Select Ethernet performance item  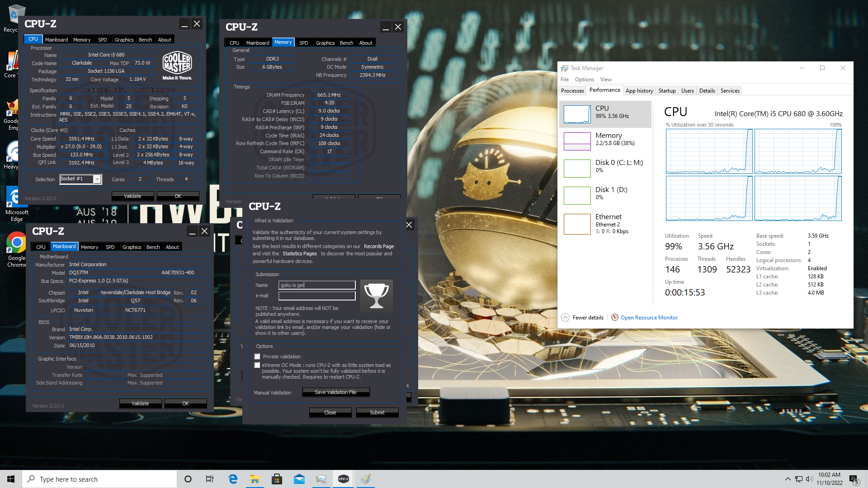coord(606,224)
